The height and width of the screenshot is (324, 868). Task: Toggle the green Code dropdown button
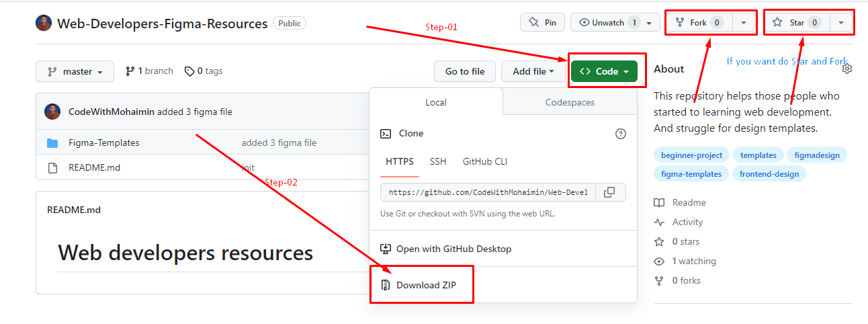point(604,71)
